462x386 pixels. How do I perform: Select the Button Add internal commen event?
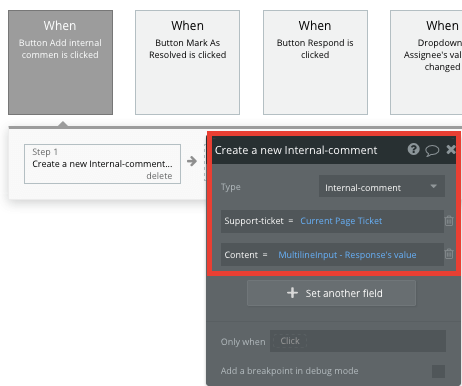(60, 63)
